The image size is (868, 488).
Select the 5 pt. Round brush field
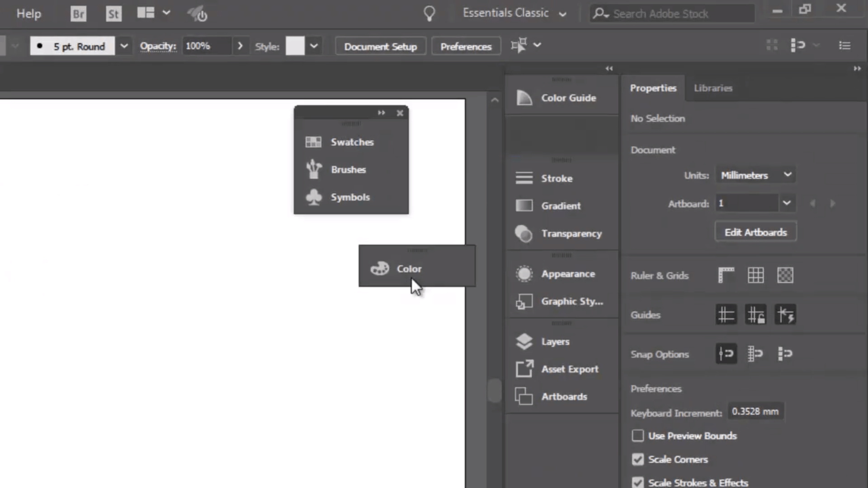(x=72, y=46)
